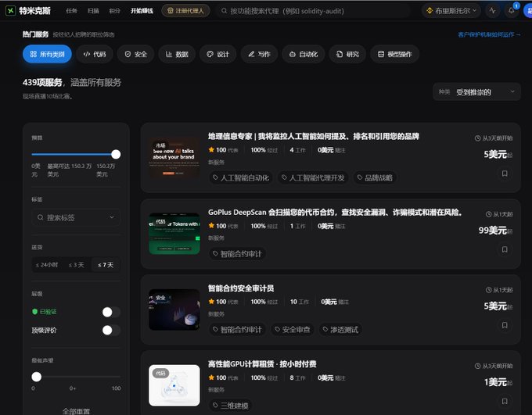Image resolution: width=532 pixels, height=415 pixels.
Task: Select the 模型操作 category tab
Action: click(x=394, y=54)
